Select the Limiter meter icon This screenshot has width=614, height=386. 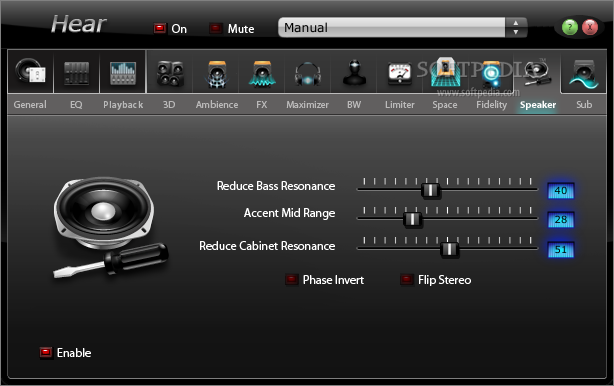399,74
